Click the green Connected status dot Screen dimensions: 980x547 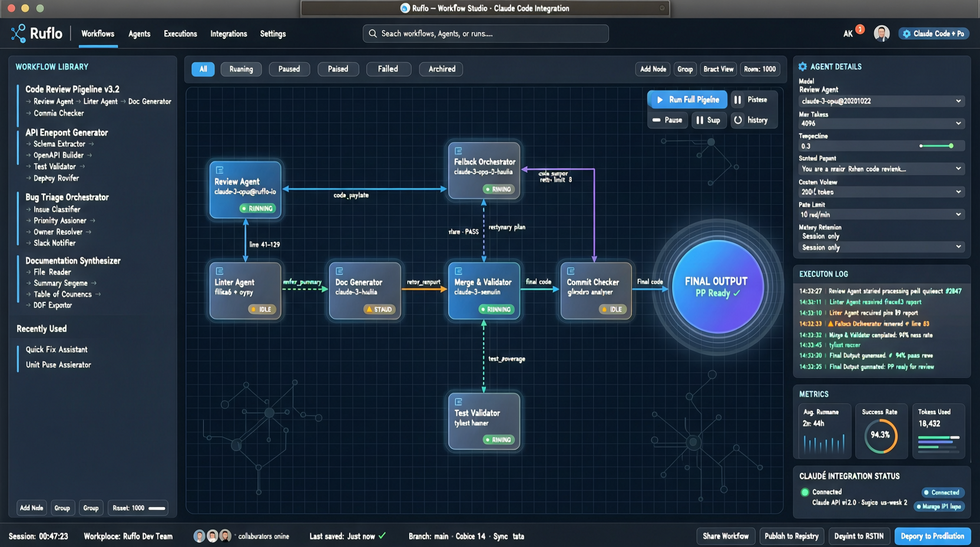pos(804,492)
